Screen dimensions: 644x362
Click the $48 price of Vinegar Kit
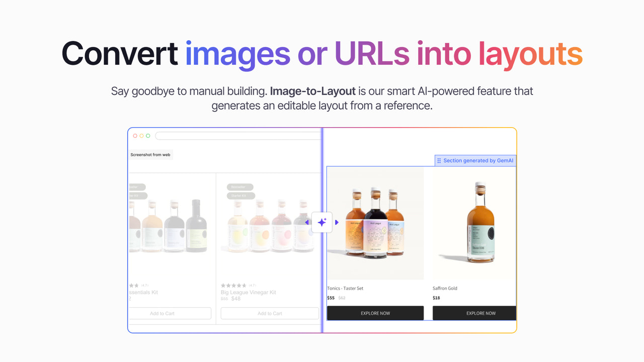[x=236, y=299]
